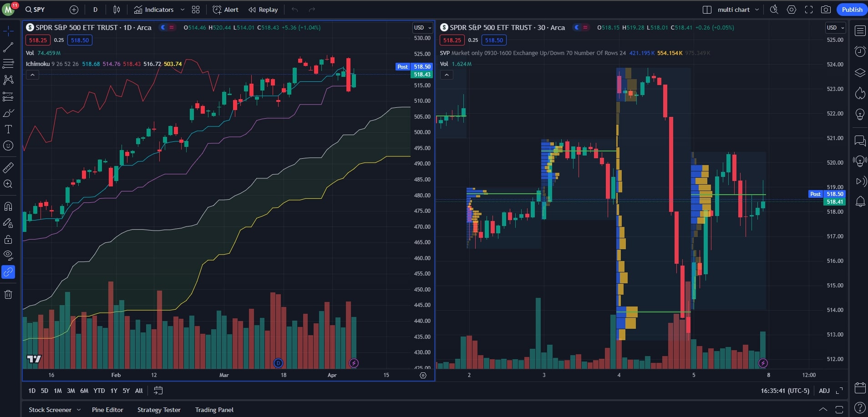Open the Pine Editor tab
This screenshot has height=417, width=868.
click(107, 410)
